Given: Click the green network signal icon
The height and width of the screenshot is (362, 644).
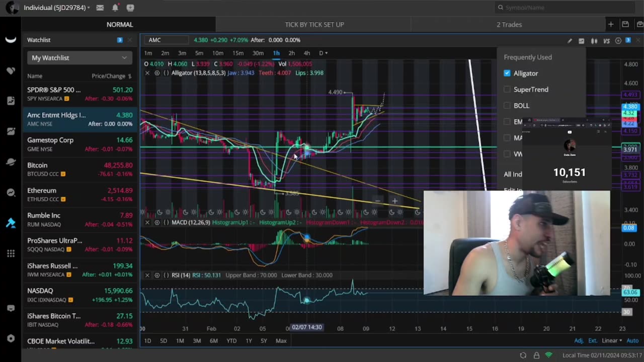Looking at the screenshot, I should click(x=549, y=355).
